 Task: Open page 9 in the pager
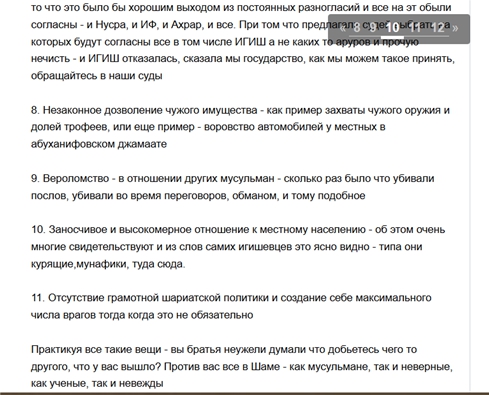point(372,27)
